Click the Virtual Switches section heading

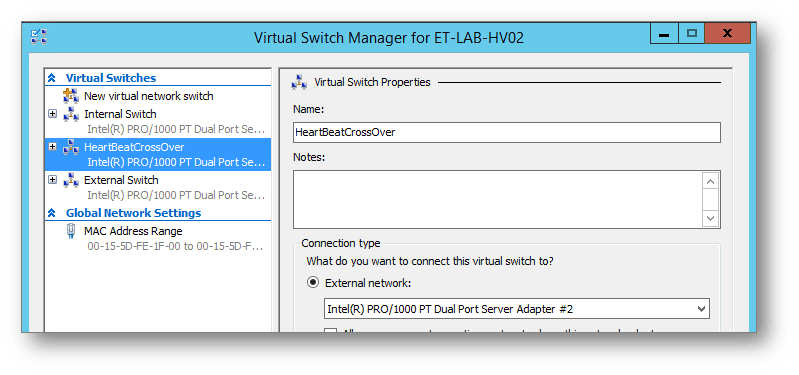click(x=111, y=78)
